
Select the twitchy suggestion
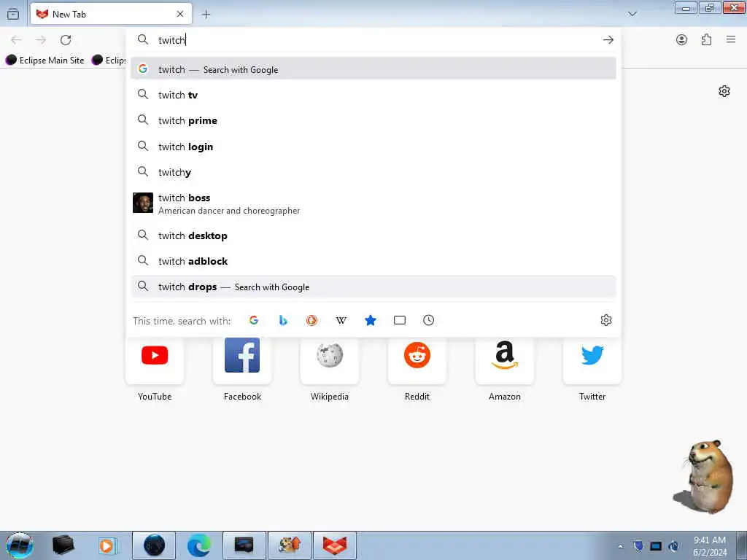tap(373, 172)
